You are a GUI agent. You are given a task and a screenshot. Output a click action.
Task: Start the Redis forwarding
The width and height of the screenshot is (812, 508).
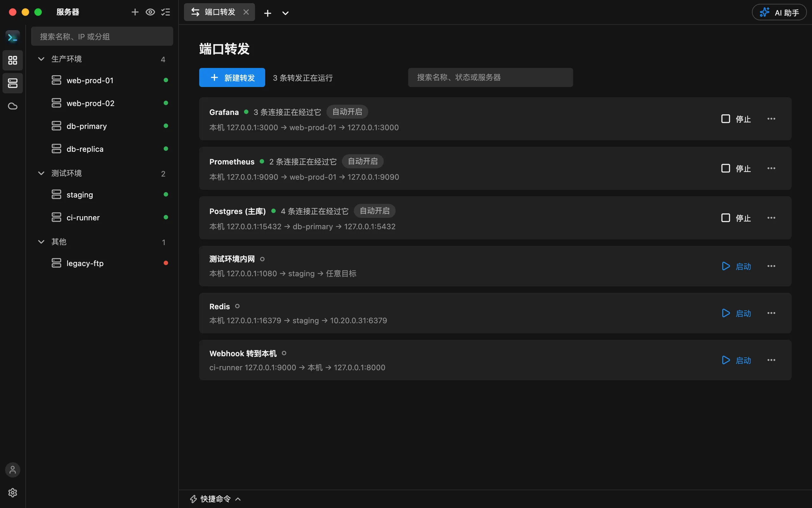tap(736, 313)
